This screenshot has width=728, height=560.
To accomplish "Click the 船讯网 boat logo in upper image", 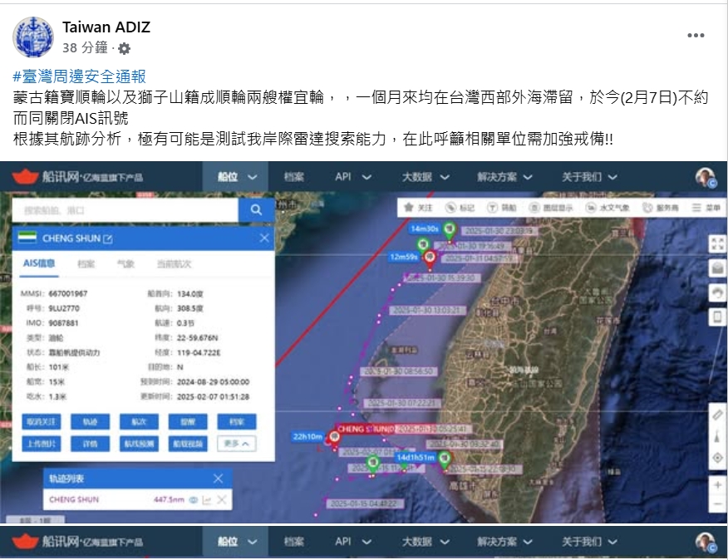I will point(25,176).
